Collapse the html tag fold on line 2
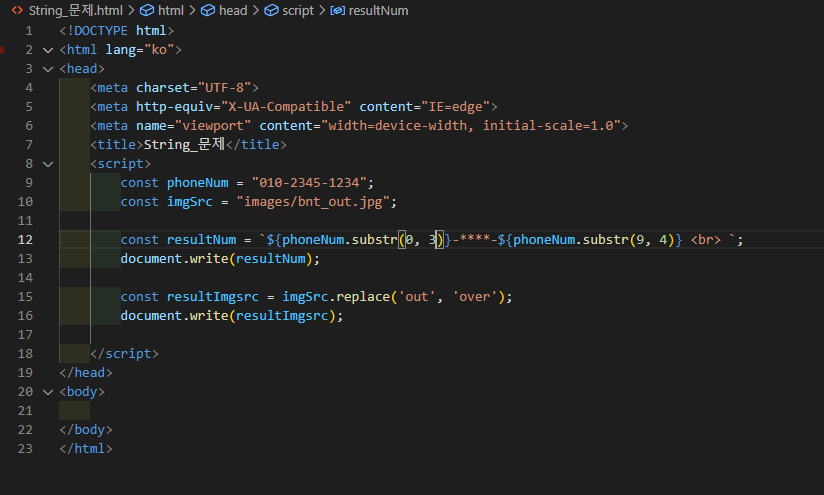The height and width of the screenshot is (495, 824). click(x=48, y=50)
